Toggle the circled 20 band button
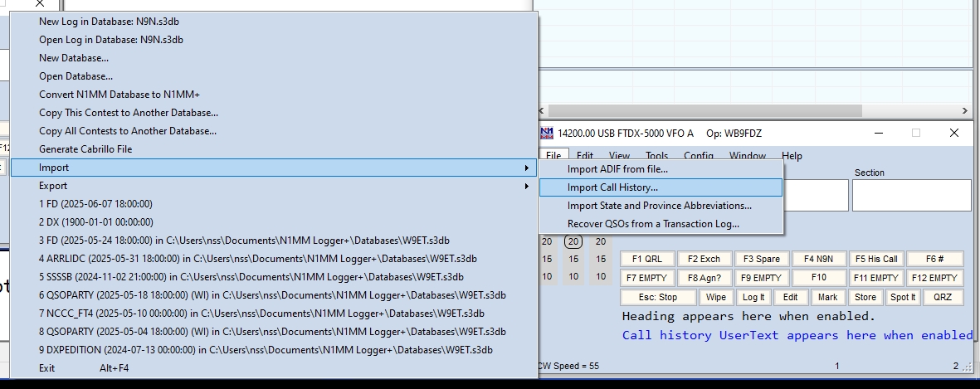 pos(573,242)
